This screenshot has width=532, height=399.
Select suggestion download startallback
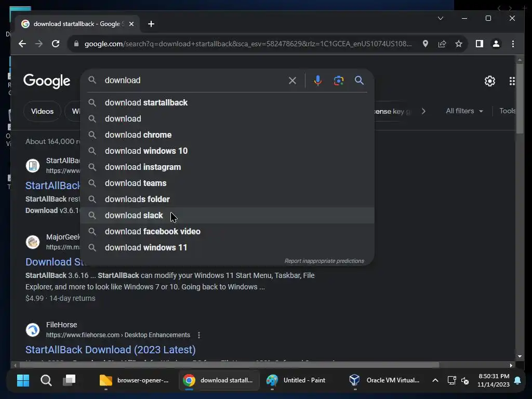pos(228,102)
